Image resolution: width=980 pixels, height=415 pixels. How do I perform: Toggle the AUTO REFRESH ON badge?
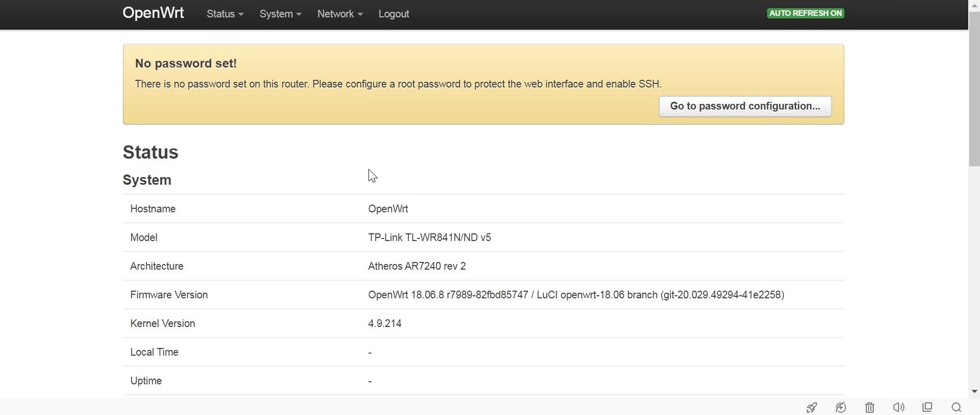tap(805, 13)
